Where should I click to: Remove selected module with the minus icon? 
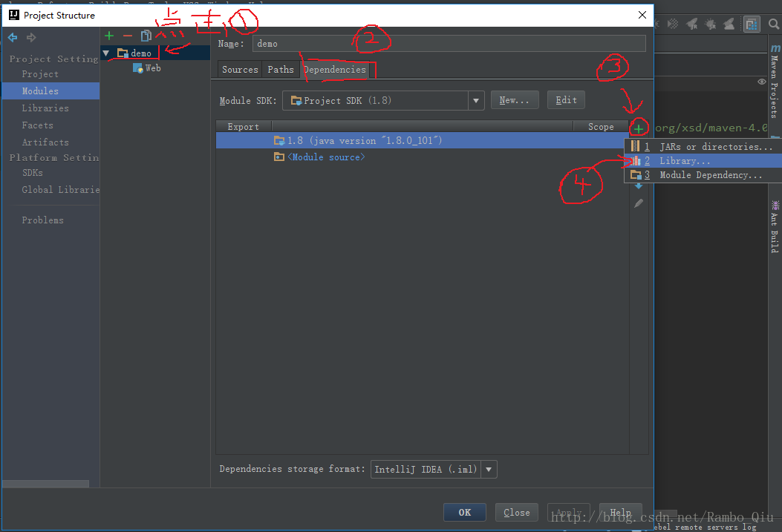(x=128, y=36)
